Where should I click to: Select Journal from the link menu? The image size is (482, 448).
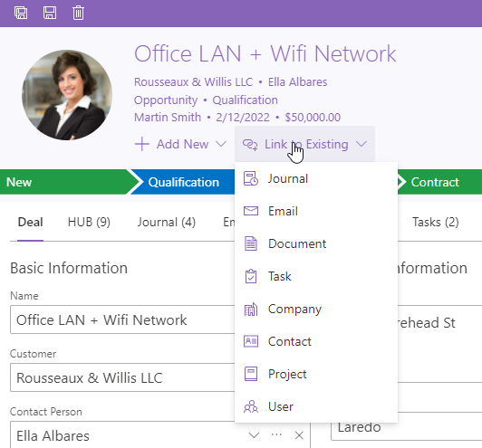click(x=316, y=178)
